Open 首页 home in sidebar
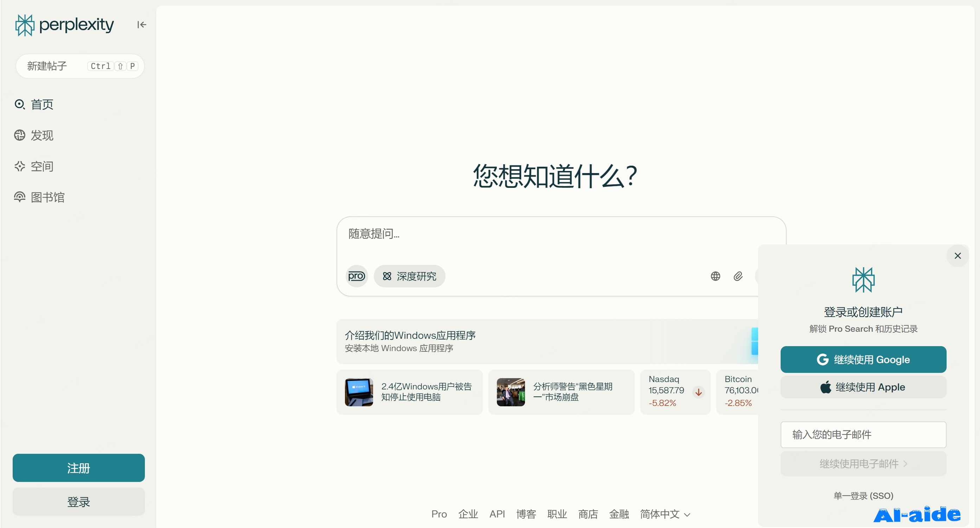 pyautogui.click(x=34, y=104)
